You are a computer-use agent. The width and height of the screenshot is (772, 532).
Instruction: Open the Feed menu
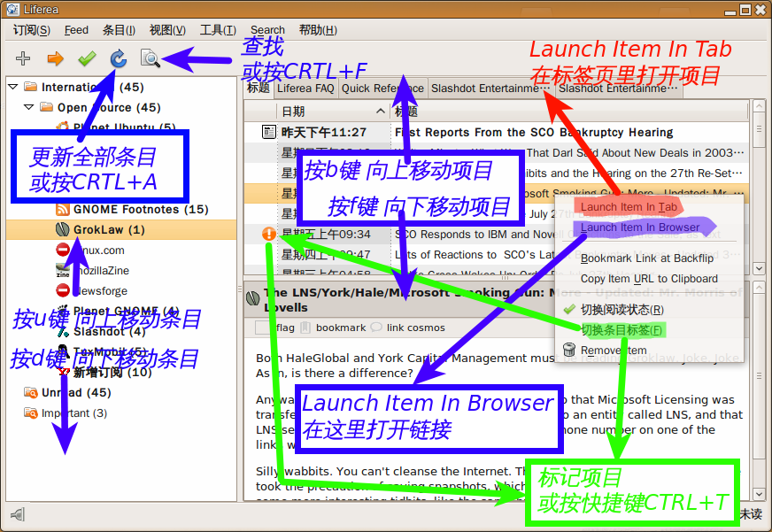76,30
